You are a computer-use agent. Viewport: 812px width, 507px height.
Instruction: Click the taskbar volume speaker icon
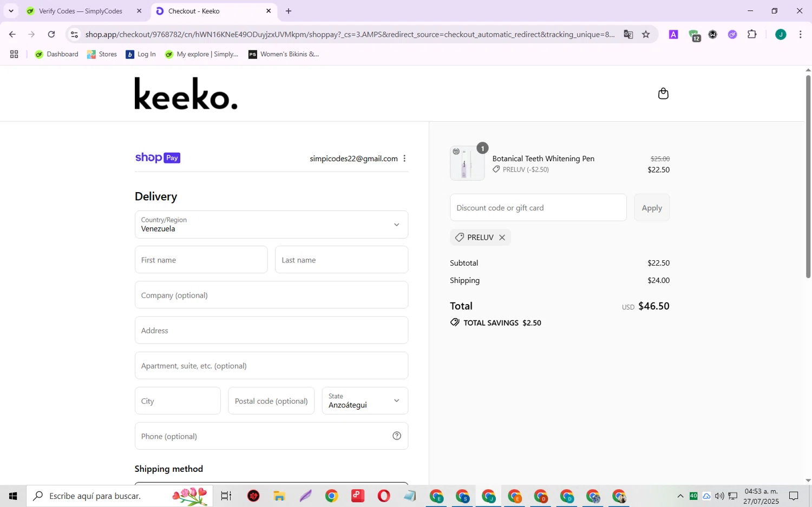[719, 496]
